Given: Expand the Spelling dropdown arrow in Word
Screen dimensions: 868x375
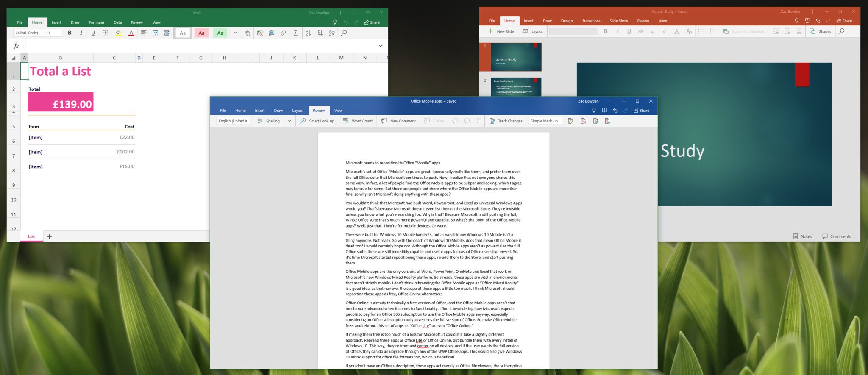Looking at the screenshot, I should (289, 121).
